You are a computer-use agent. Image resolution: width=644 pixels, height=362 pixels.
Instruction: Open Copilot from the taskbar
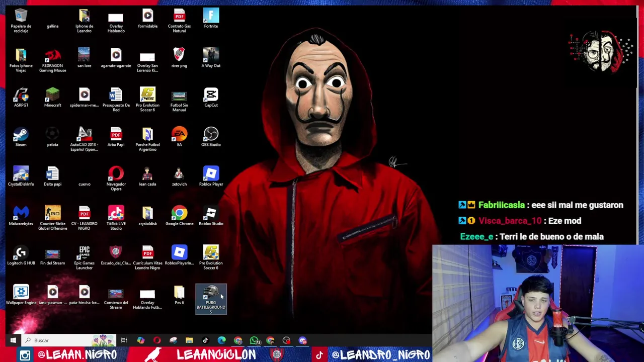click(140, 340)
